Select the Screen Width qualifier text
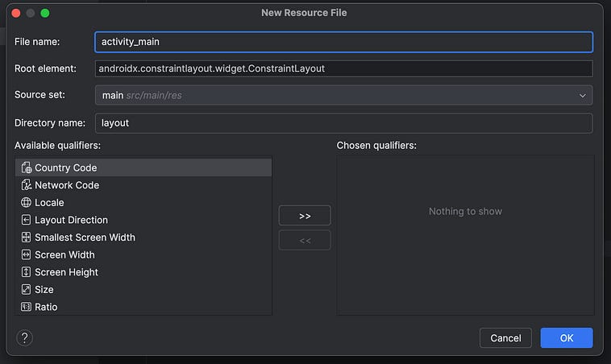Image resolution: width=611 pixels, height=364 pixels. pos(64,254)
